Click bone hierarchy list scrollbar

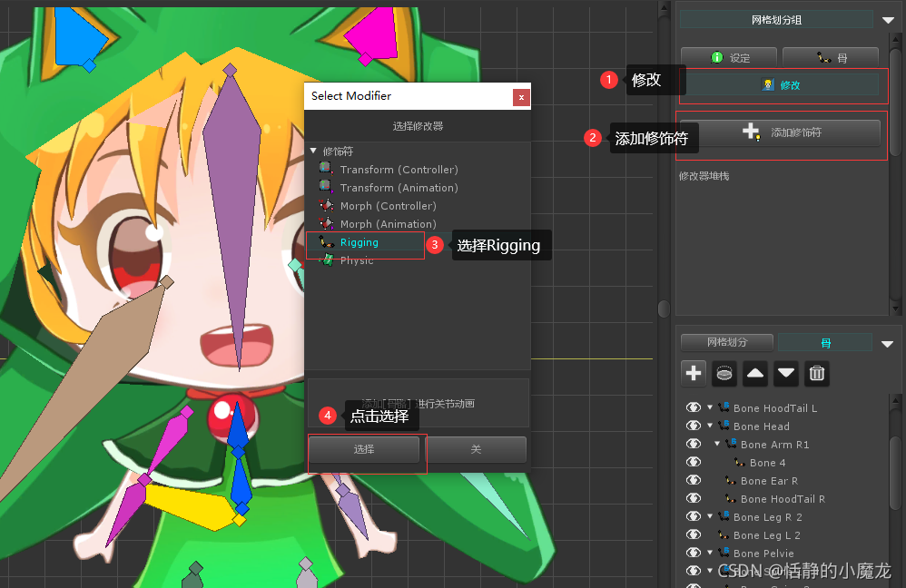point(896,473)
